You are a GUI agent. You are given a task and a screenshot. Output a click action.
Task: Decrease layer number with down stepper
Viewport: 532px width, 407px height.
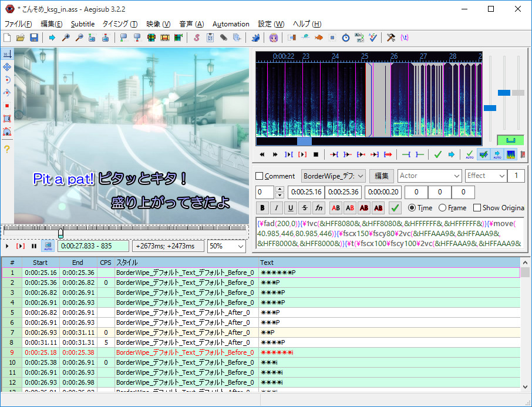point(280,195)
